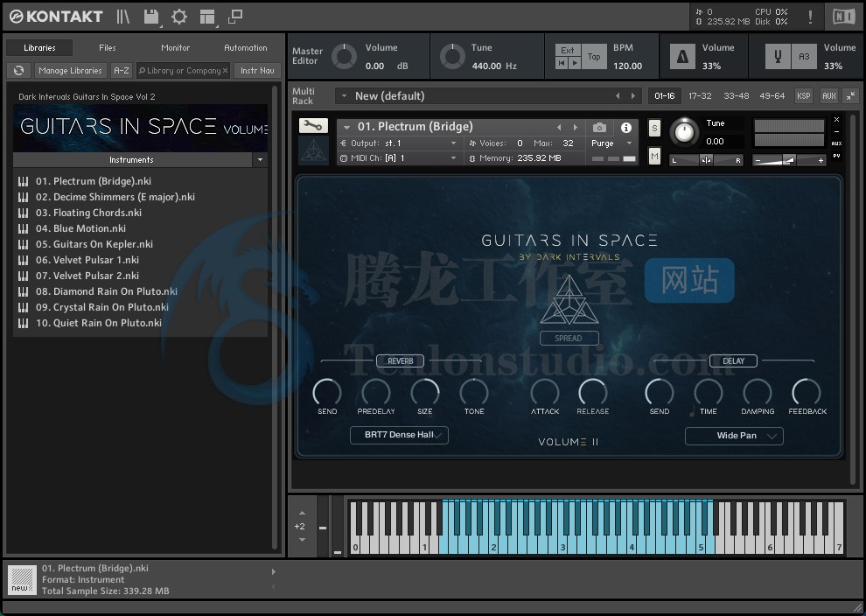
Task: Open the Wide Pan delay type dropdown
Action: pos(734,436)
